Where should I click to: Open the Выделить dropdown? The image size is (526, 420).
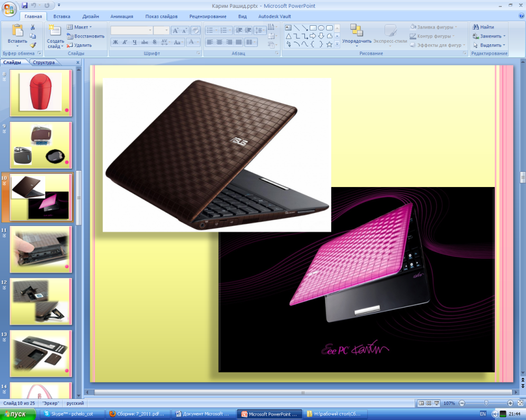[489, 45]
